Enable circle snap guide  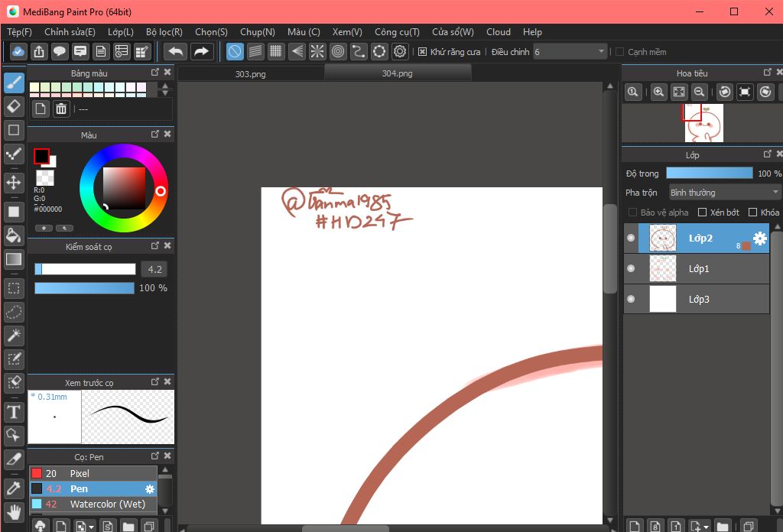click(338, 51)
